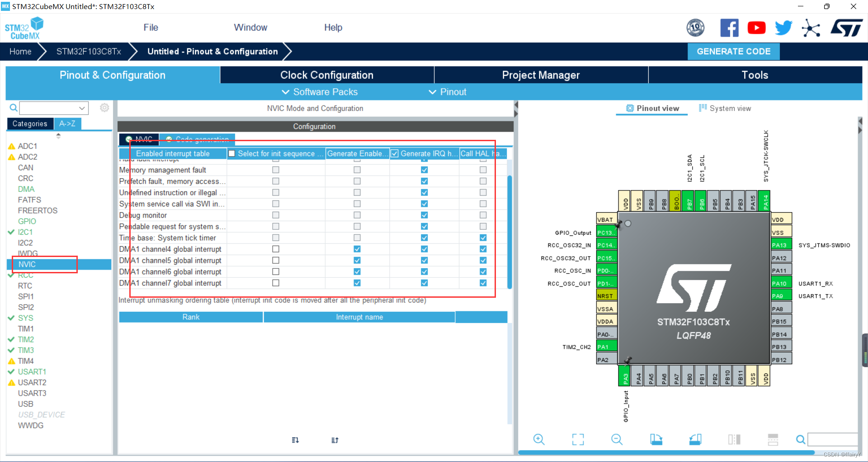Uncheck Call HAL handler for DMA1 channel6
868x462 pixels.
pos(483,271)
